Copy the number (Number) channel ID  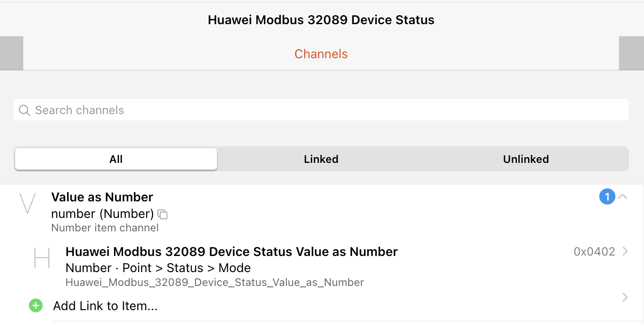click(x=163, y=214)
